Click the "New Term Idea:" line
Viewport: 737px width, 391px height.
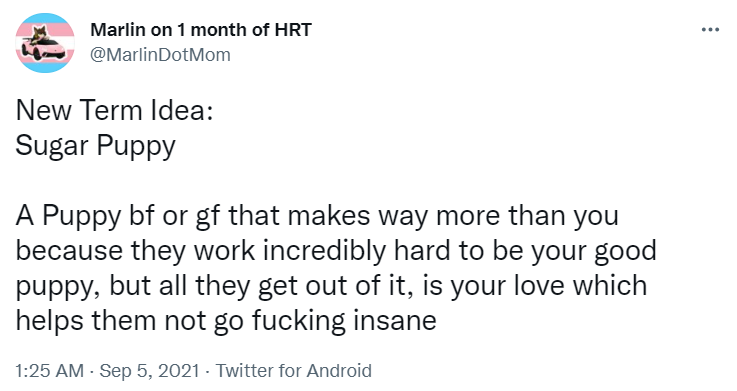coord(114,111)
